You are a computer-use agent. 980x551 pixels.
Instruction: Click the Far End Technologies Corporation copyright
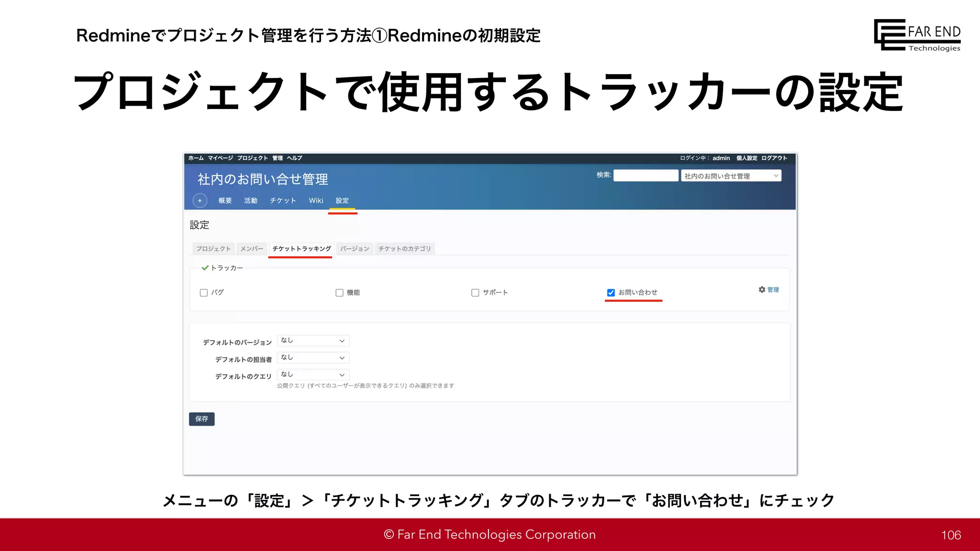tap(490, 534)
